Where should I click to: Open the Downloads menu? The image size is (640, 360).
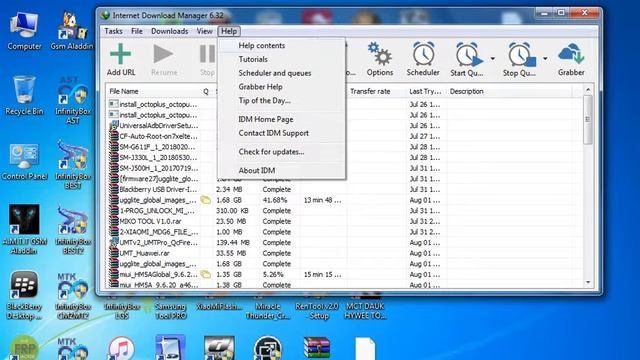coord(169,31)
